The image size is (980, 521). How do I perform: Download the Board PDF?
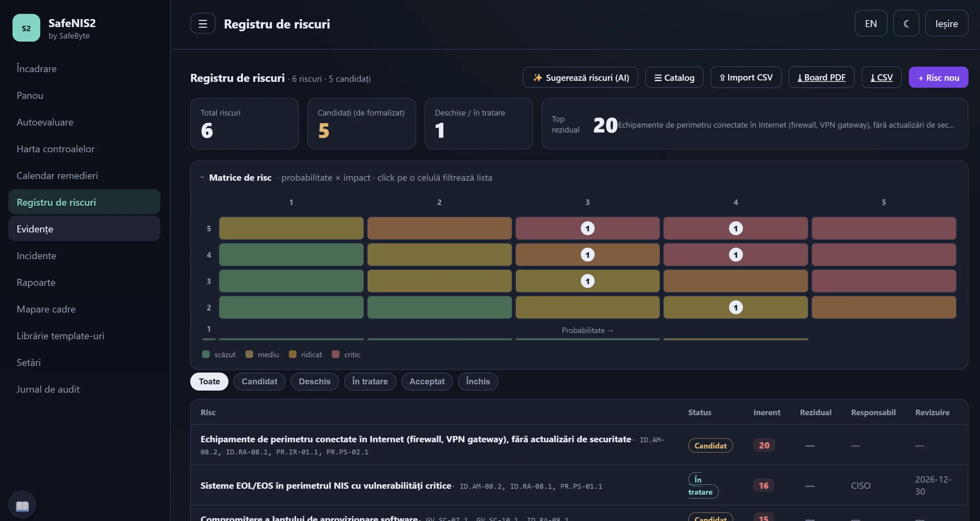click(x=821, y=77)
